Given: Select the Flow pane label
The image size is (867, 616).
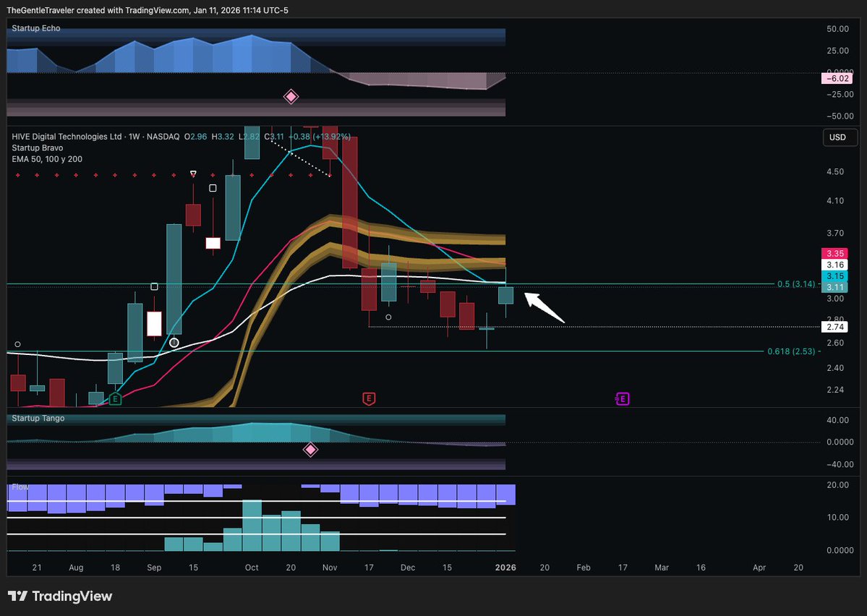Looking at the screenshot, I should click(20, 487).
